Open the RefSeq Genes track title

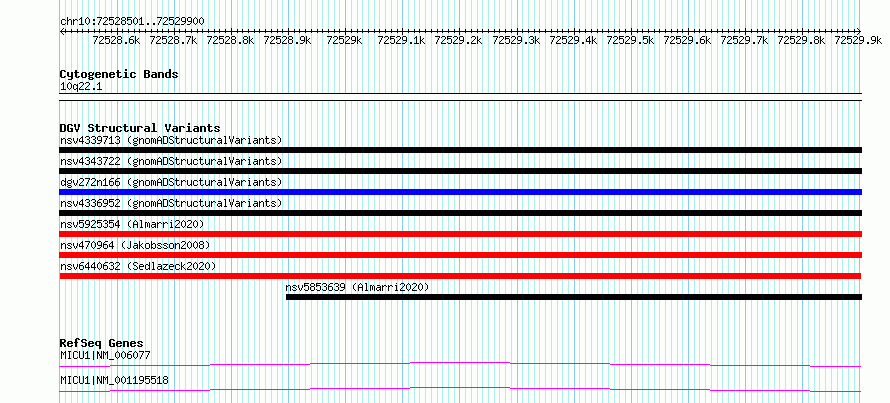click(x=102, y=343)
